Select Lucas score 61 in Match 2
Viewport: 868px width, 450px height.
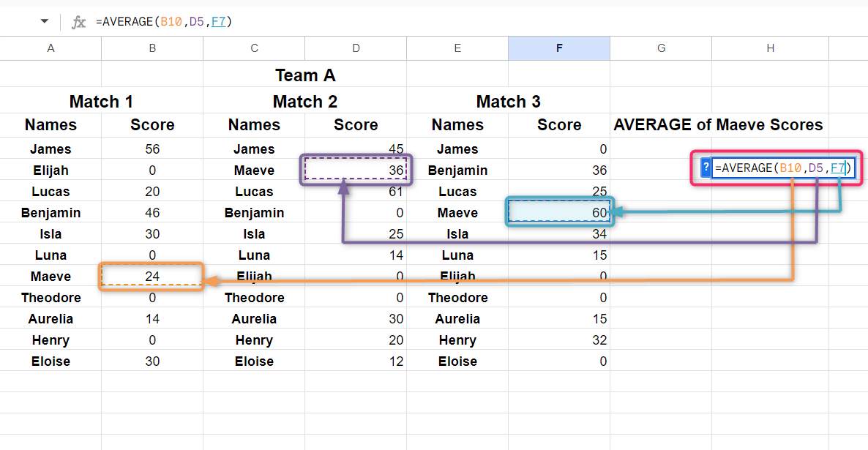[356, 192]
